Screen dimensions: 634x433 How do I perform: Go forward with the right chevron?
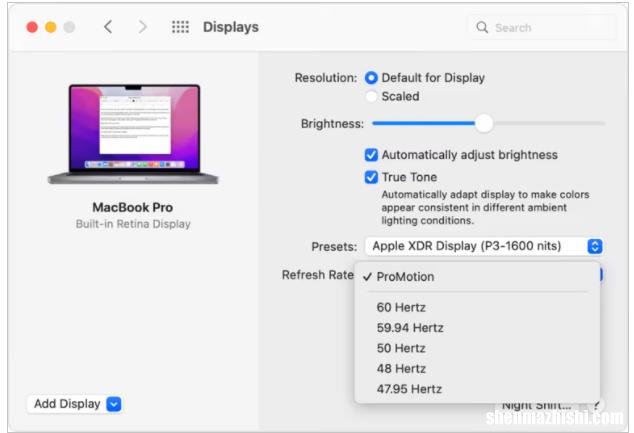click(142, 27)
